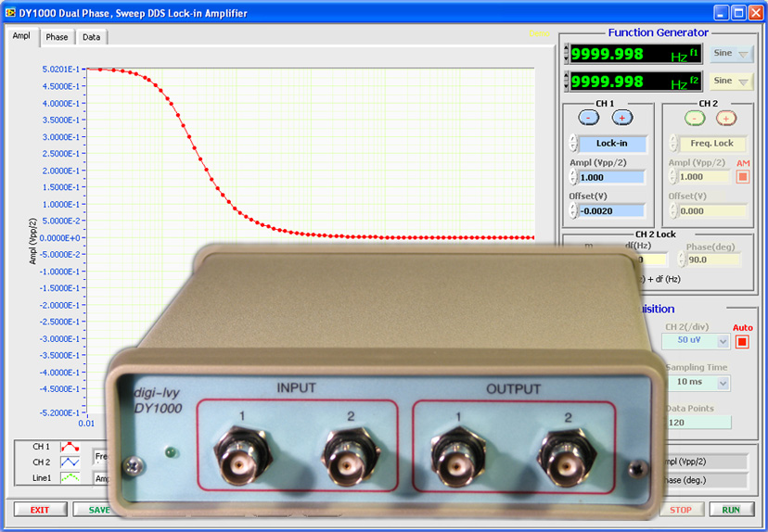Open the Data tab

point(91,37)
